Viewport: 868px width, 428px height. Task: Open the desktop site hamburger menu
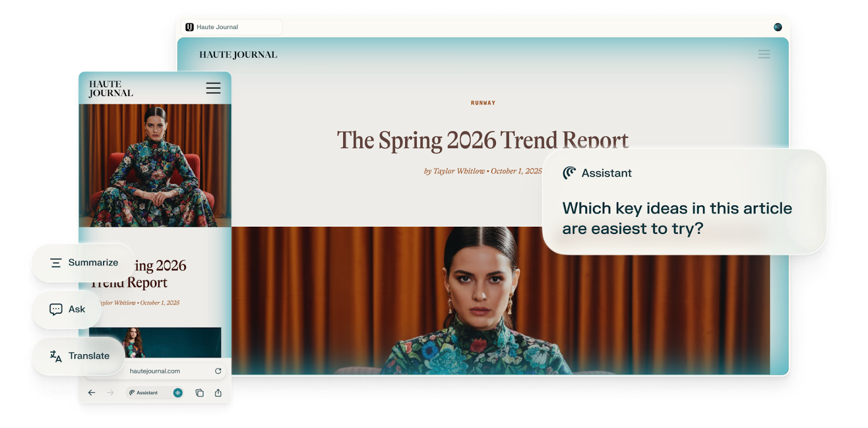(764, 54)
